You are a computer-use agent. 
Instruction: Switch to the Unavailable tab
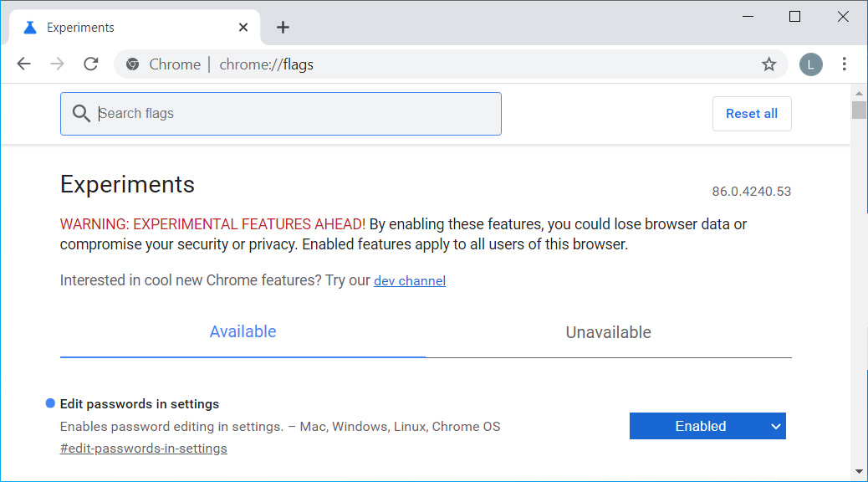point(609,332)
